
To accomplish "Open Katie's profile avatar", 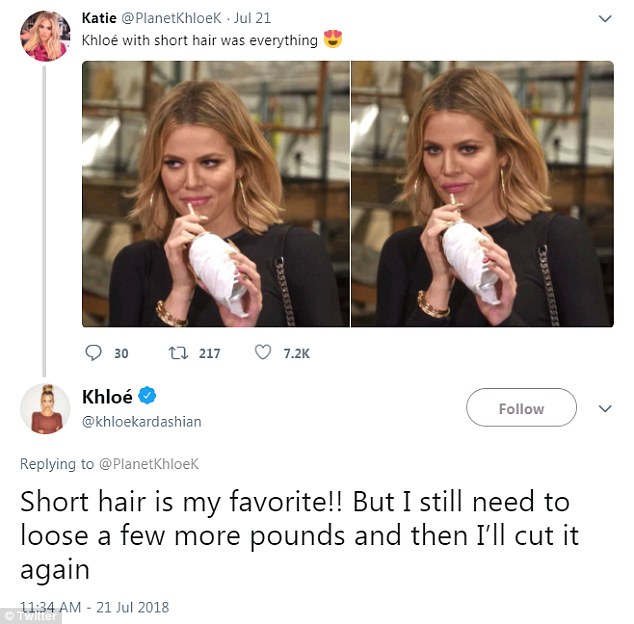I will point(45,36).
